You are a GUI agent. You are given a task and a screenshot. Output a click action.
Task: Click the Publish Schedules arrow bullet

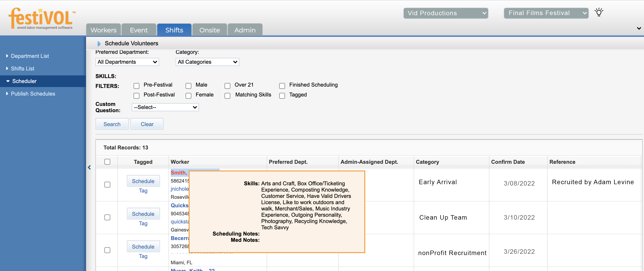pyautogui.click(x=7, y=94)
